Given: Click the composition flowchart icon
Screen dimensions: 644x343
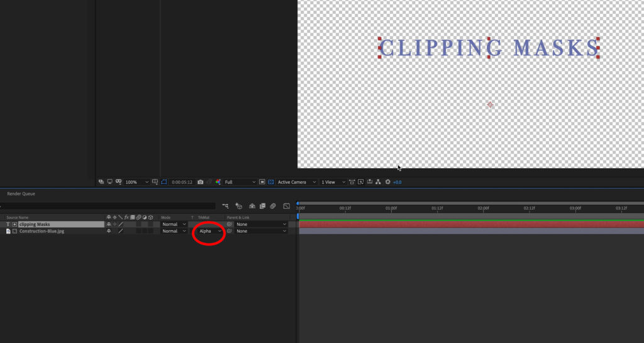Looking at the screenshot, I should point(379,182).
